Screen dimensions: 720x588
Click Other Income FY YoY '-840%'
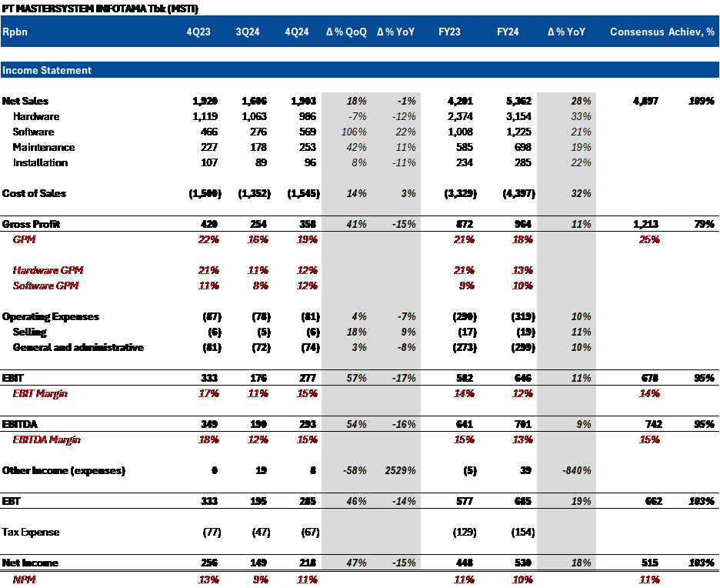577,470
